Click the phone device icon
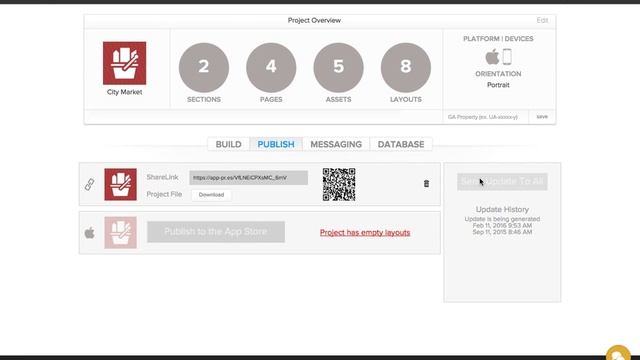The image size is (640, 360). pos(507,57)
